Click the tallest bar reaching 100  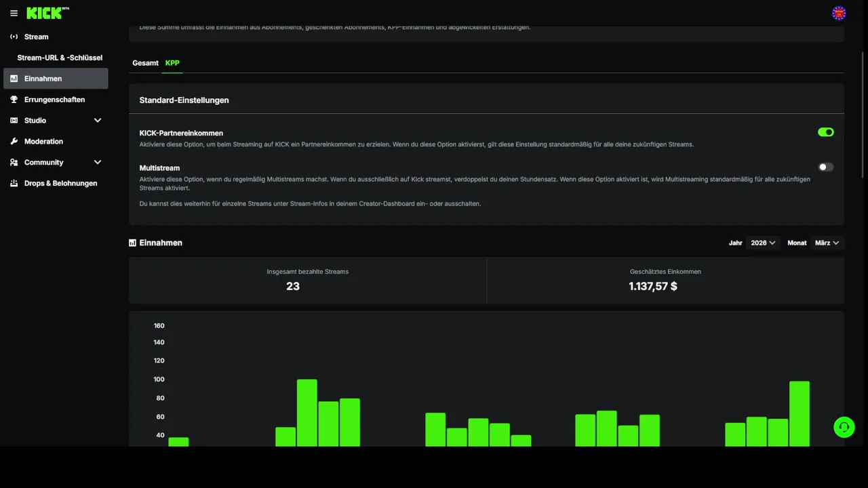click(307, 413)
